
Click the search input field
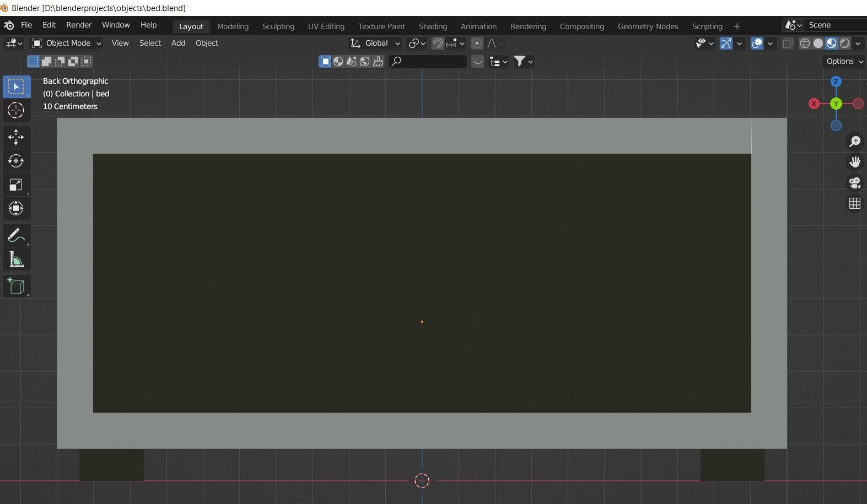[428, 61]
